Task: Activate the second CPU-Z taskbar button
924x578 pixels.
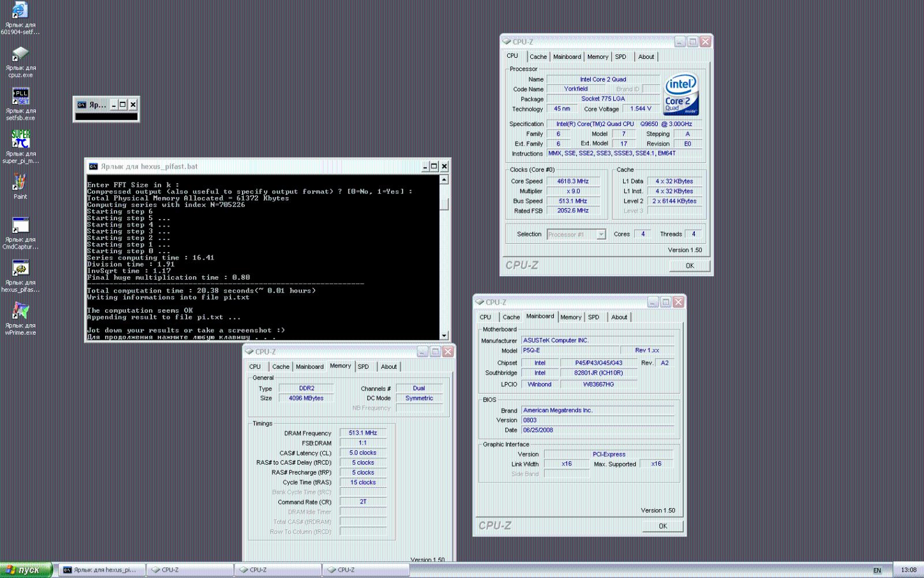Action: pyautogui.click(x=278, y=570)
